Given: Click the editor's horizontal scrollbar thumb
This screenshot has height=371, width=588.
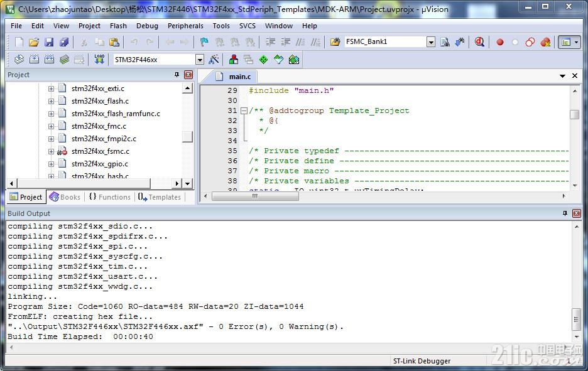Looking at the screenshot, I should tap(255, 196).
